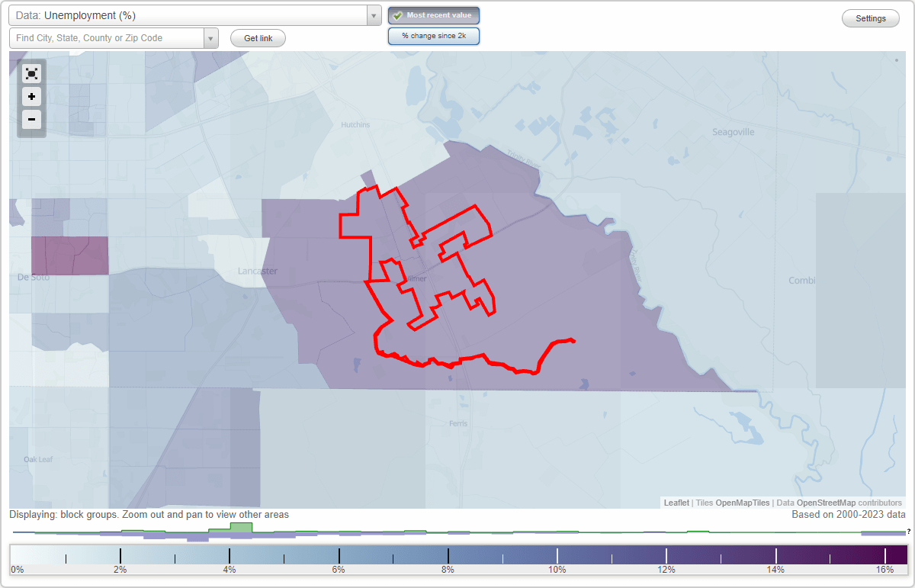Click the Get link button

click(x=257, y=38)
